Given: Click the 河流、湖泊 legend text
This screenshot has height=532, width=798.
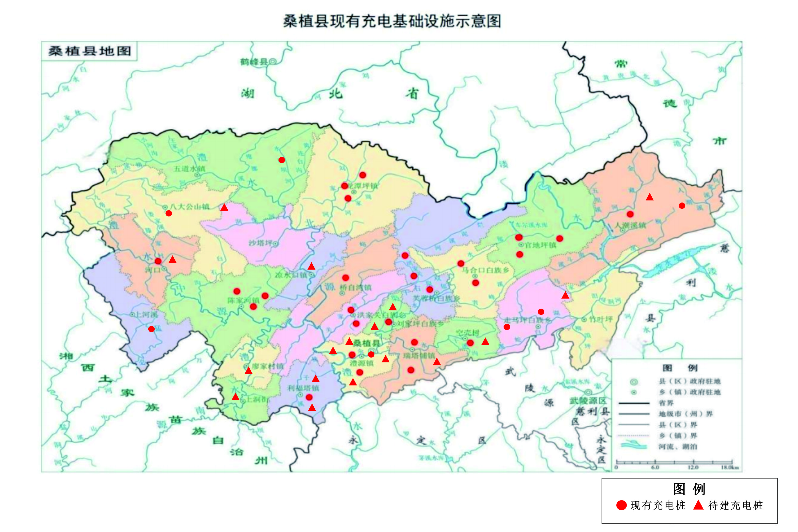Looking at the screenshot, I should pos(678,447).
